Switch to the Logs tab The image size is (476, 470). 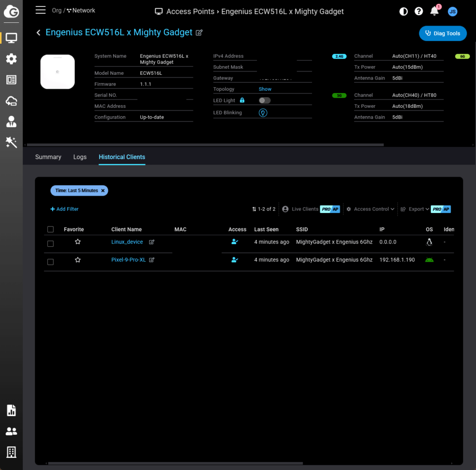pos(80,157)
